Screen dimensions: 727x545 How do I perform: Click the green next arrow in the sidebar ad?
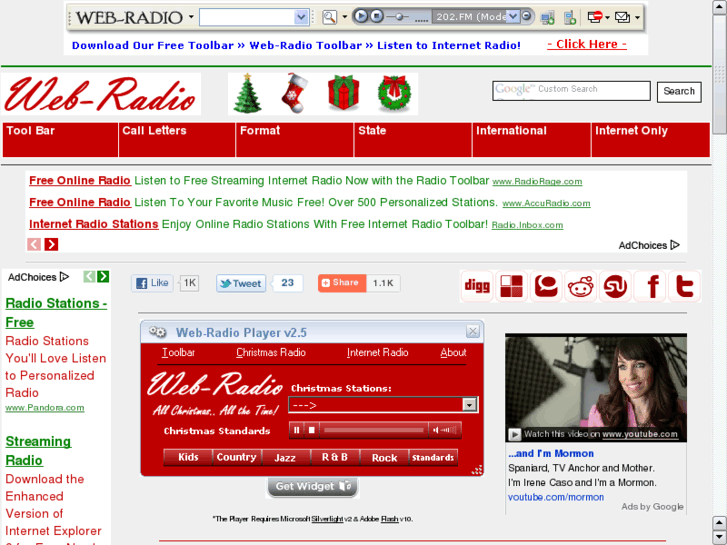click(x=103, y=276)
